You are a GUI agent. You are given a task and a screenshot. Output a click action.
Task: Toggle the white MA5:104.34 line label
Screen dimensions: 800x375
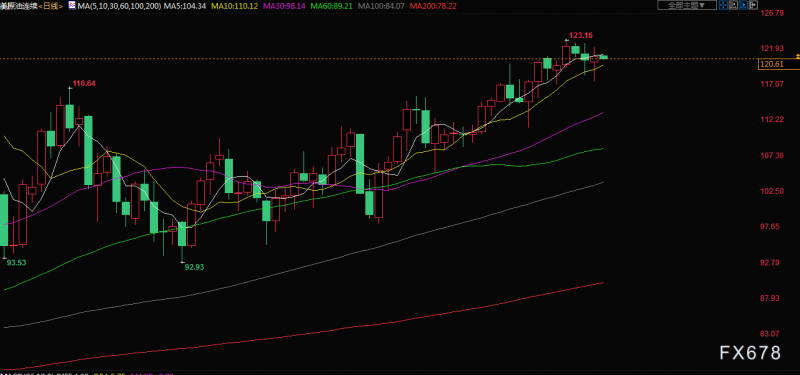coord(184,6)
